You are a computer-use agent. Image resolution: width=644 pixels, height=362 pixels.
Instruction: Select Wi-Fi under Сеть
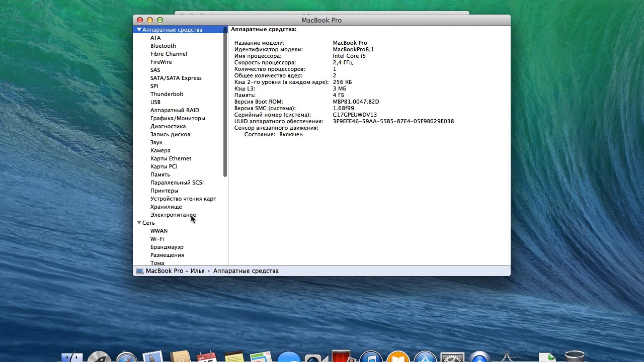pyautogui.click(x=157, y=239)
